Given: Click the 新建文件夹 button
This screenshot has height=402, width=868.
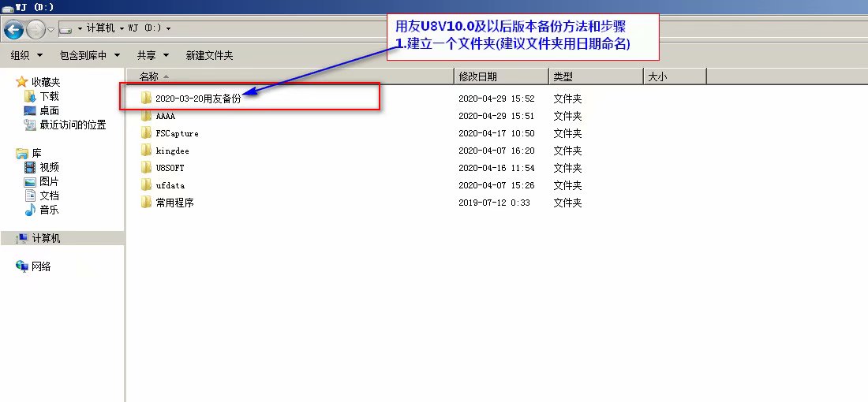Looking at the screenshot, I should (x=209, y=55).
